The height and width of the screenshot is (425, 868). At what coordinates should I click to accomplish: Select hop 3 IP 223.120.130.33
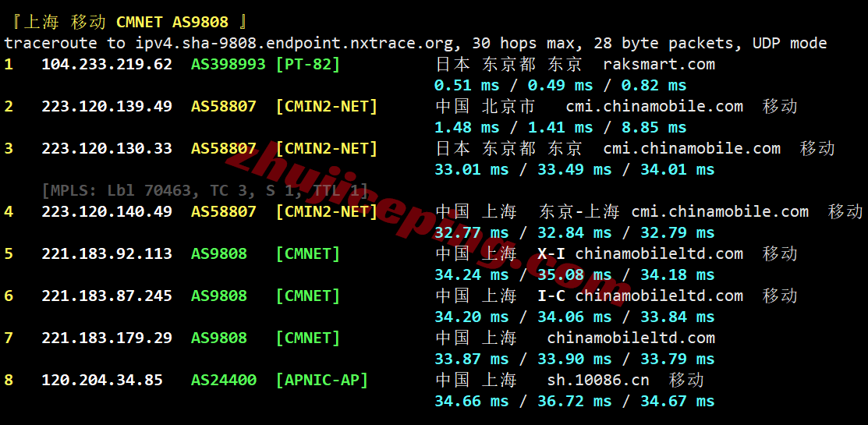pyautogui.click(x=107, y=148)
